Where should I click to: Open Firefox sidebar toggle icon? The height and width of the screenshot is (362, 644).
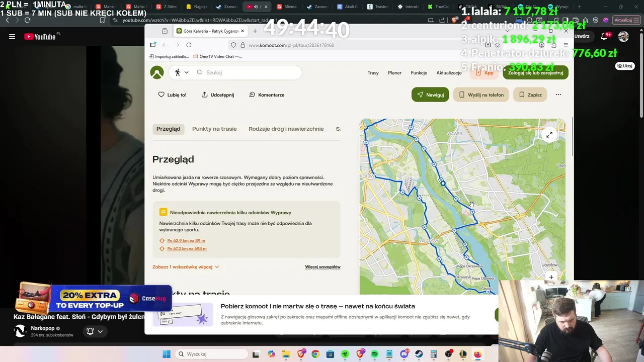coord(153,45)
